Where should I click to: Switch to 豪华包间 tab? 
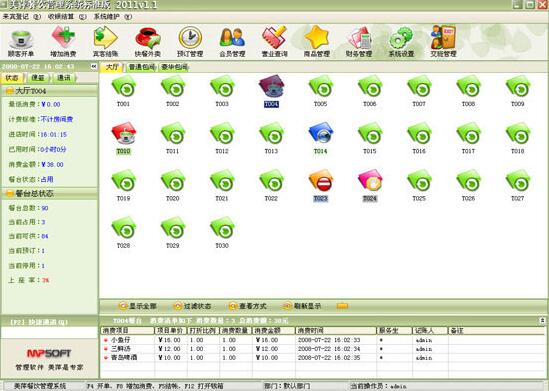174,67
